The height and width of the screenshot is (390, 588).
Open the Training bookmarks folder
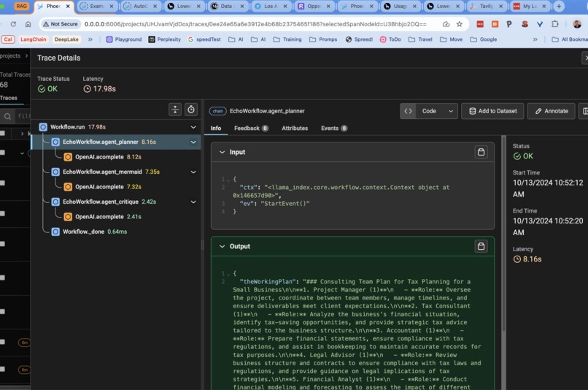point(287,39)
